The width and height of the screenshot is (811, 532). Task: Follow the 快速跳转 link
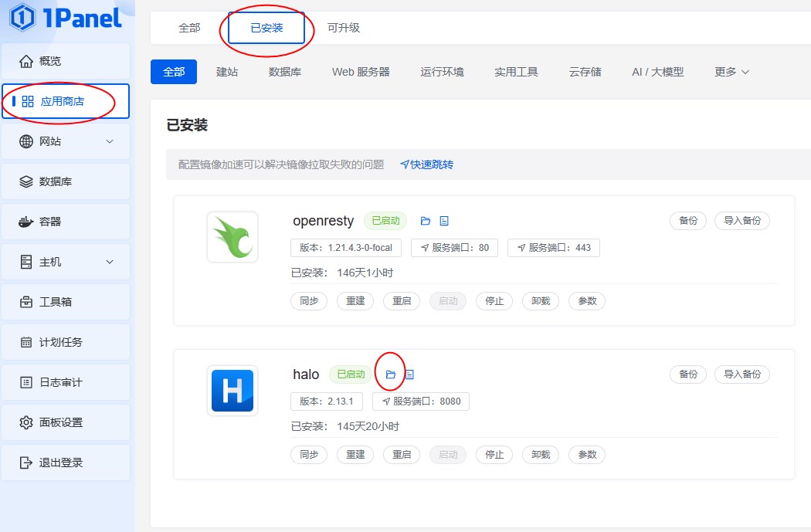[427, 164]
